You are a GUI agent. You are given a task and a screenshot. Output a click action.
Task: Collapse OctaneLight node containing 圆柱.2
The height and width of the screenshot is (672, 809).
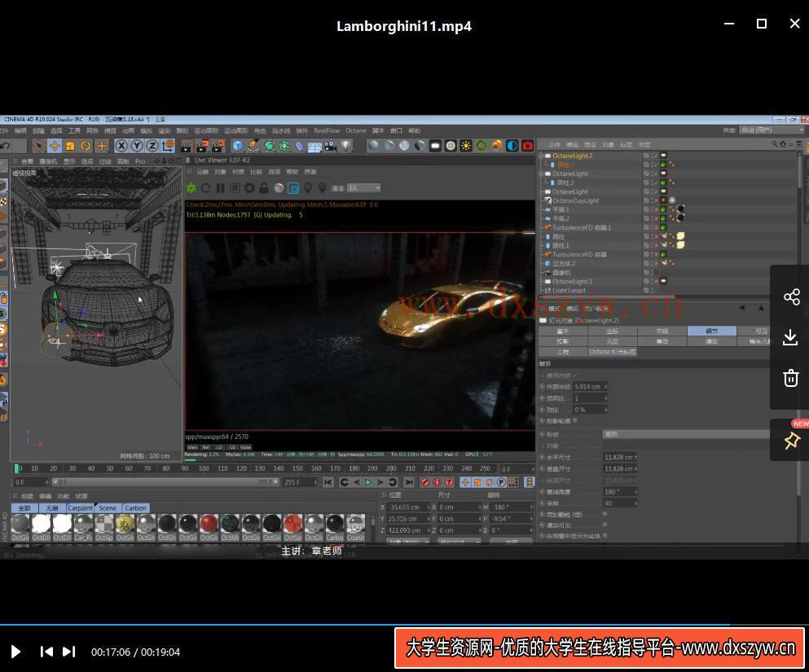541,173
